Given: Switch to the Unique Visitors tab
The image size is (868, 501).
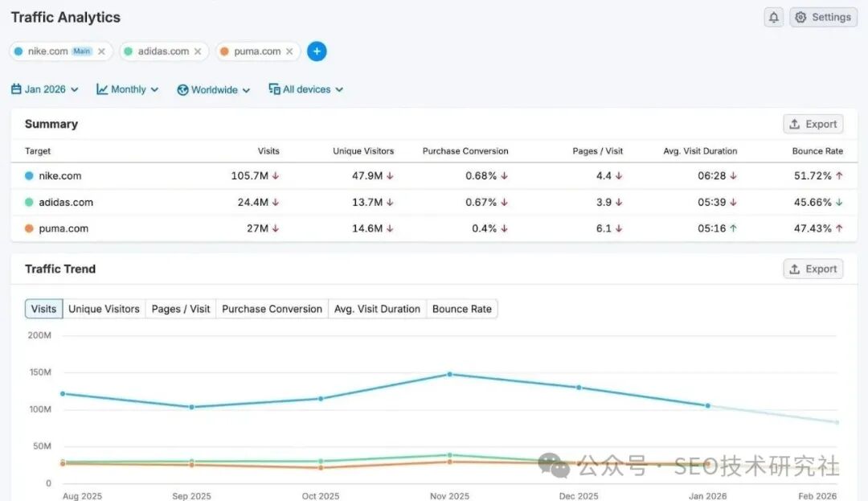Looking at the screenshot, I should point(104,309).
